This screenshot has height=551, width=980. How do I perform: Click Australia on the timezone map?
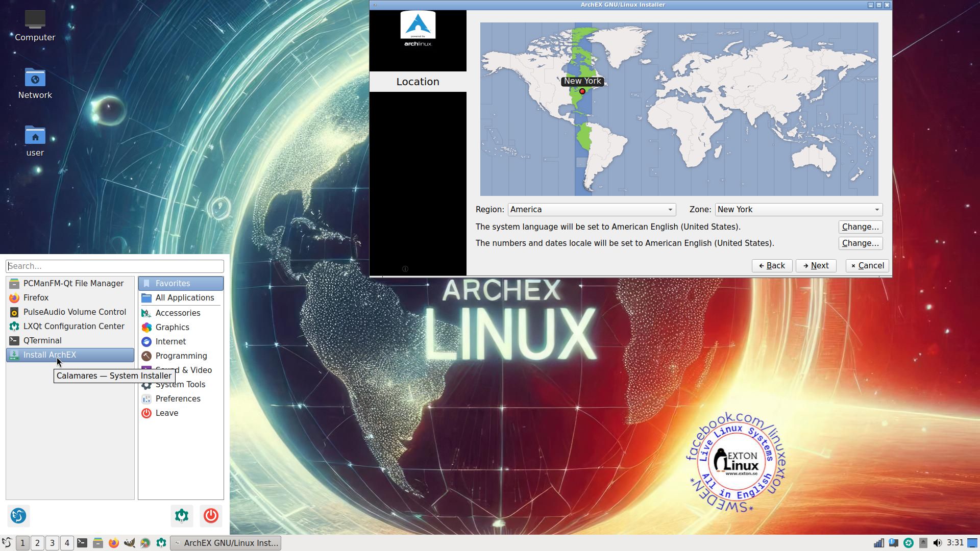[814, 159]
